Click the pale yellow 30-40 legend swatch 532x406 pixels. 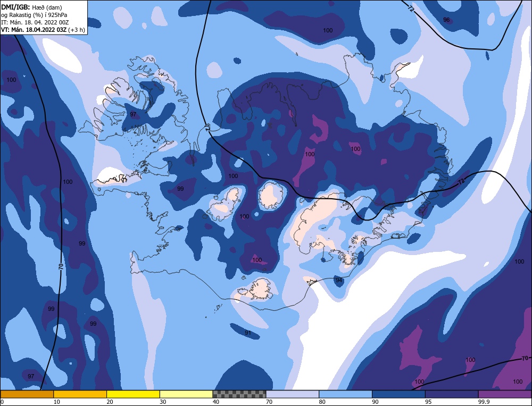[186, 394]
